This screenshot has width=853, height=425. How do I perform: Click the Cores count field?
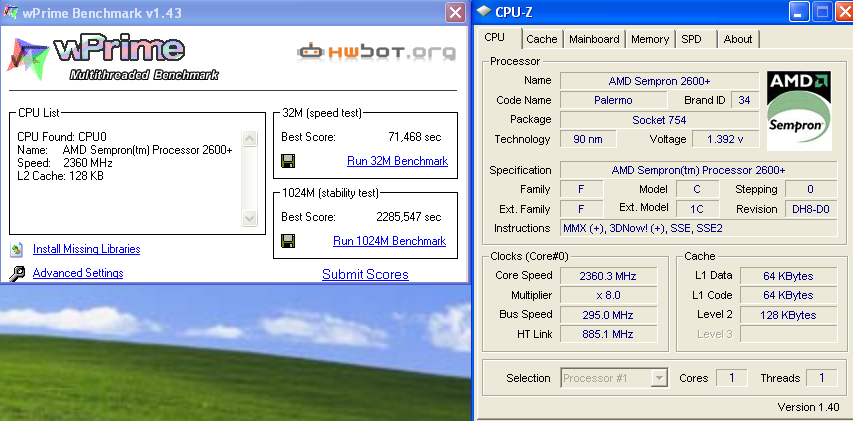[732, 378]
